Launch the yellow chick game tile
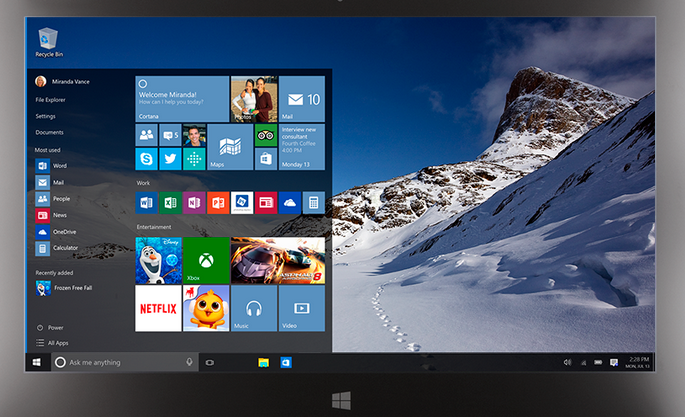 click(x=206, y=308)
